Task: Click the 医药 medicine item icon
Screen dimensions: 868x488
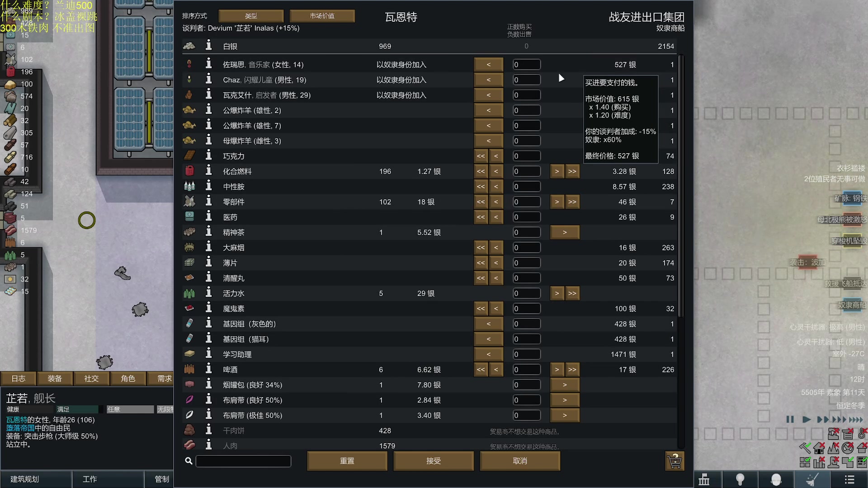Action: pyautogui.click(x=189, y=217)
